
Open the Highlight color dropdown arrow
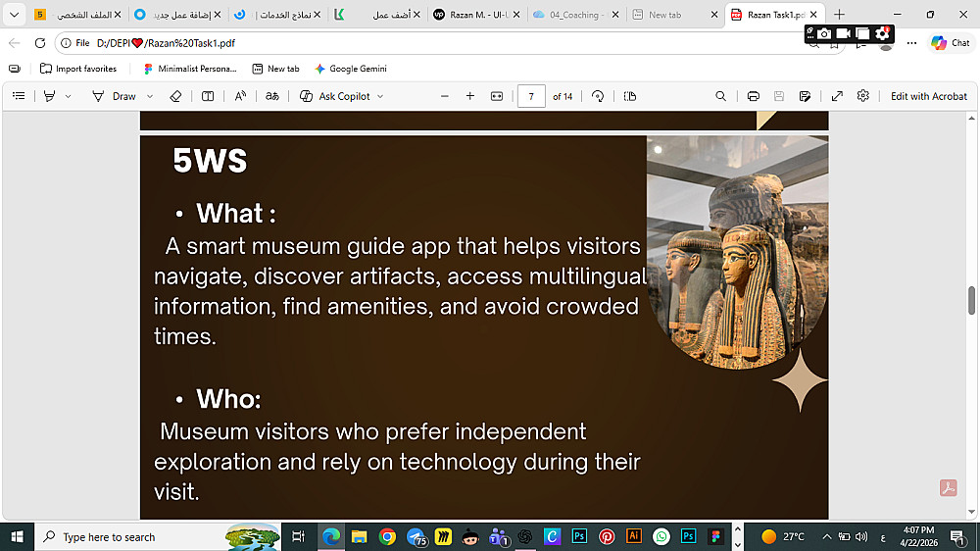point(69,96)
